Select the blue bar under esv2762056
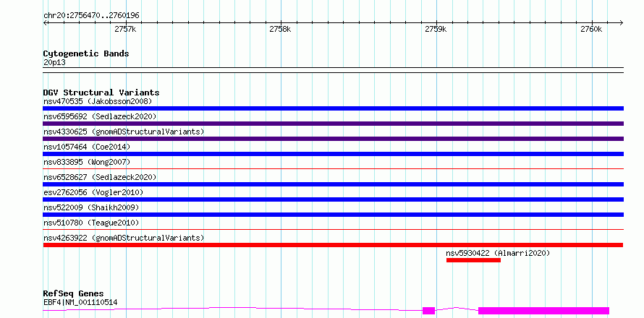 333,199
